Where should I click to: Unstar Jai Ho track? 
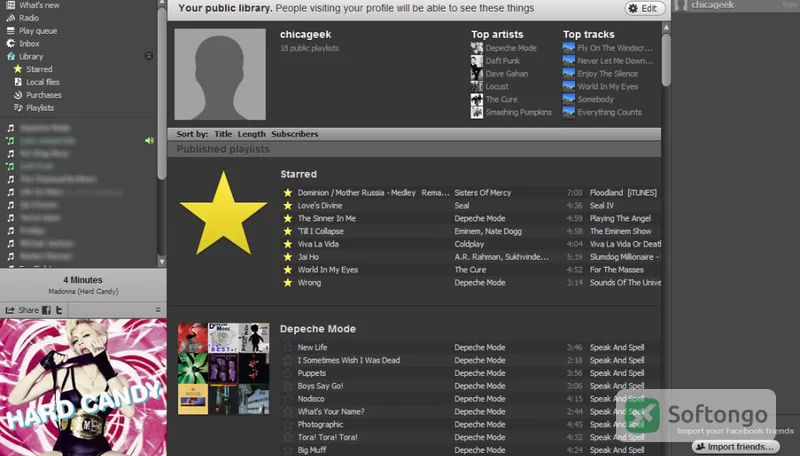click(x=288, y=257)
